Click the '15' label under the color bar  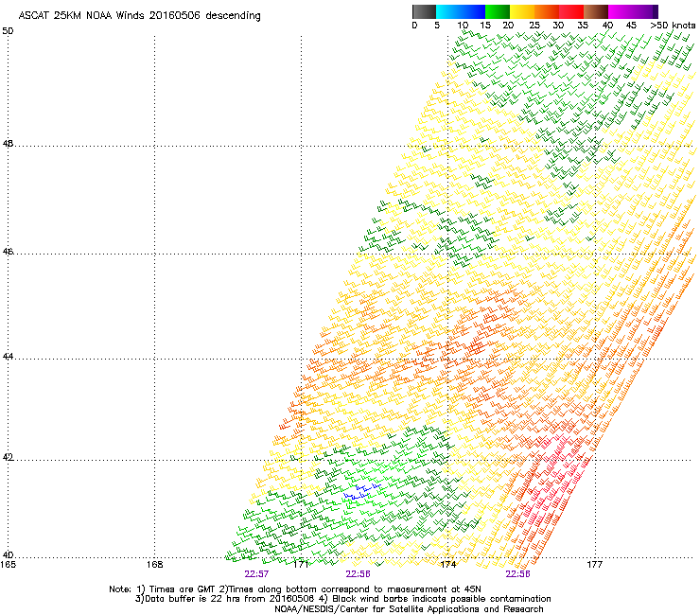click(x=485, y=26)
